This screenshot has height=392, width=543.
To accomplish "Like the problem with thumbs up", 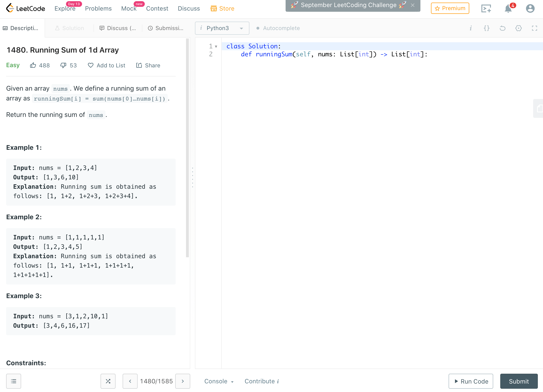I will (x=33, y=65).
